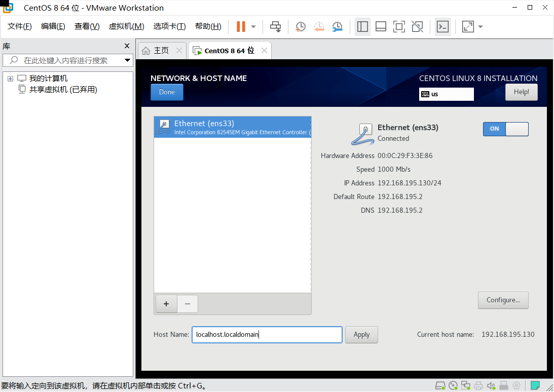Click the stretch guest display icon
Viewport: 554px width, 392px height.
pyautogui.click(x=468, y=26)
